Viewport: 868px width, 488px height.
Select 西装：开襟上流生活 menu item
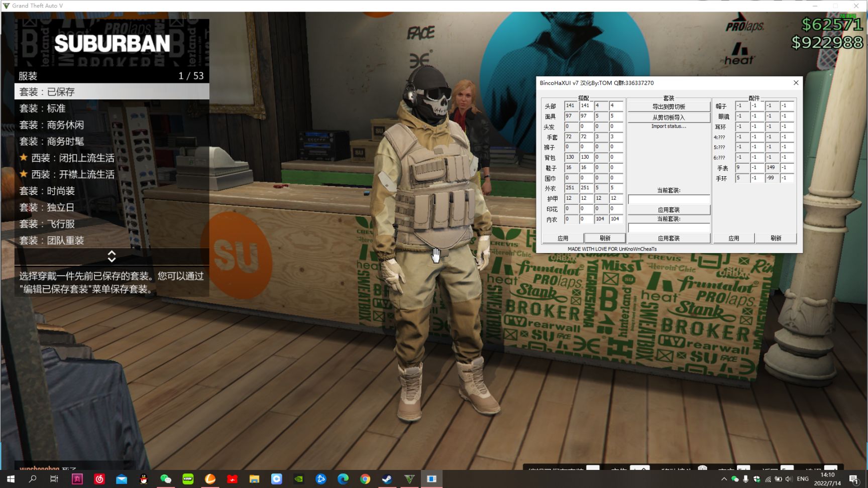(x=112, y=175)
